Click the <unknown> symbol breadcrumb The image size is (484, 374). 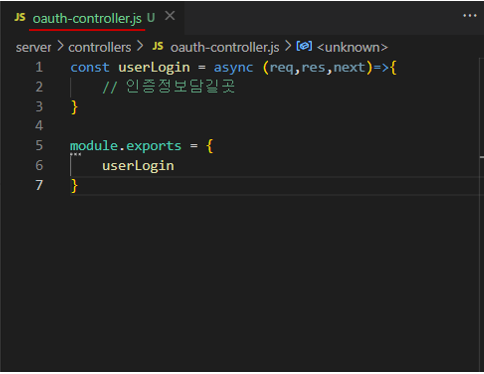click(x=352, y=48)
